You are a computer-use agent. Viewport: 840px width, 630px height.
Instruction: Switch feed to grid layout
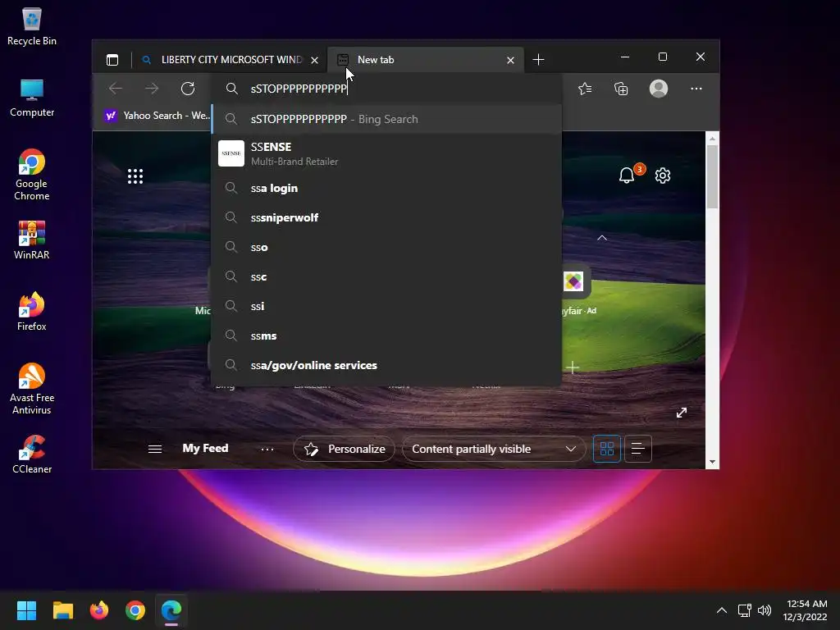pyautogui.click(x=607, y=449)
